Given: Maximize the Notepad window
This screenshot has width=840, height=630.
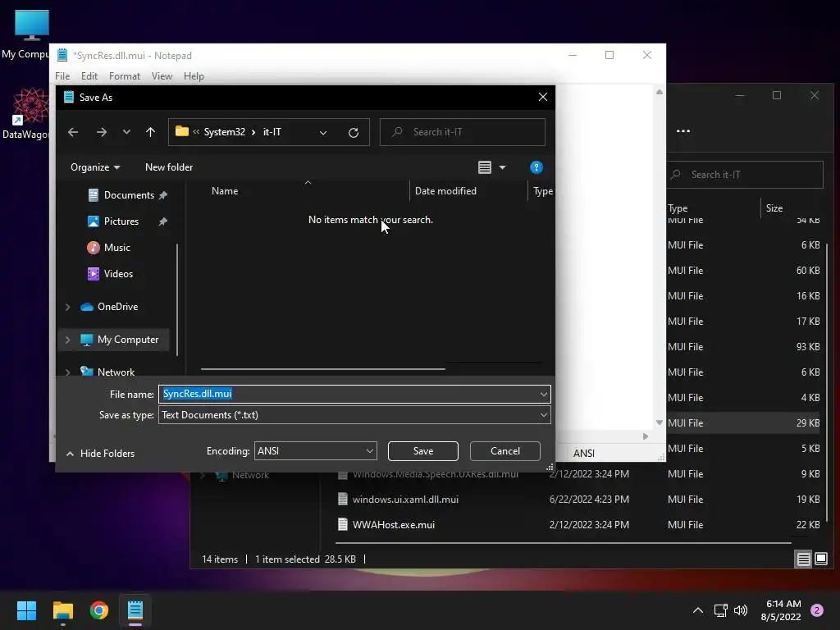Looking at the screenshot, I should [x=609, y=55].
